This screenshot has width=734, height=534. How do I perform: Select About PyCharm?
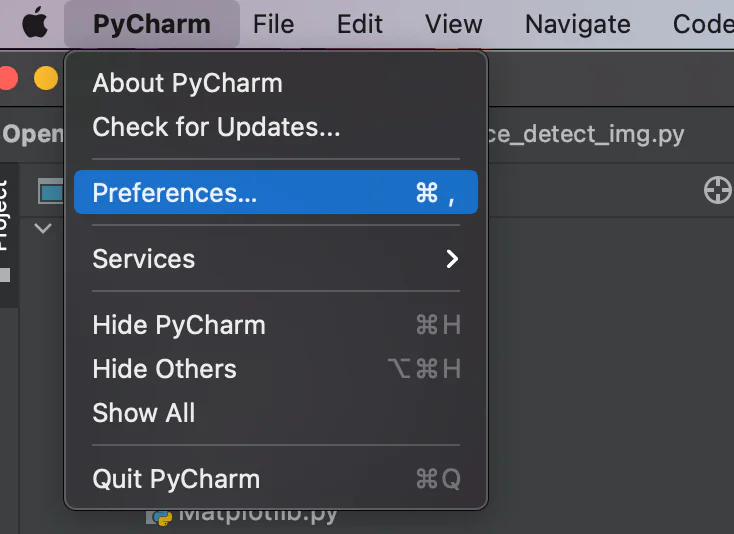[x=187, y=83]
